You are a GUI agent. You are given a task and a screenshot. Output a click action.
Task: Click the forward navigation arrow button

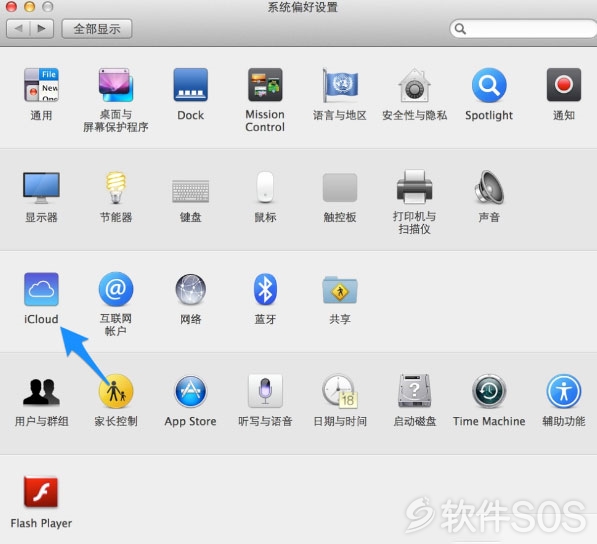pos(42,29)
